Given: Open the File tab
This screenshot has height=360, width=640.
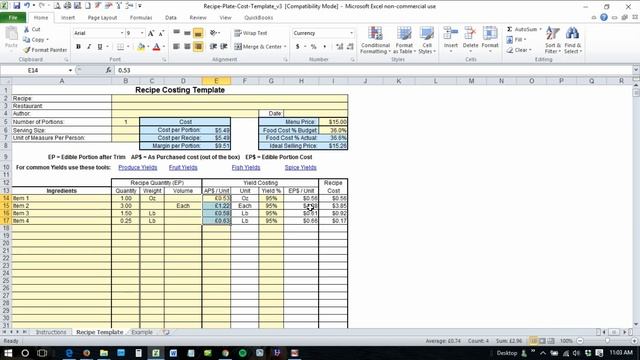Looking at the screenshot, I should tap(13, 18).
